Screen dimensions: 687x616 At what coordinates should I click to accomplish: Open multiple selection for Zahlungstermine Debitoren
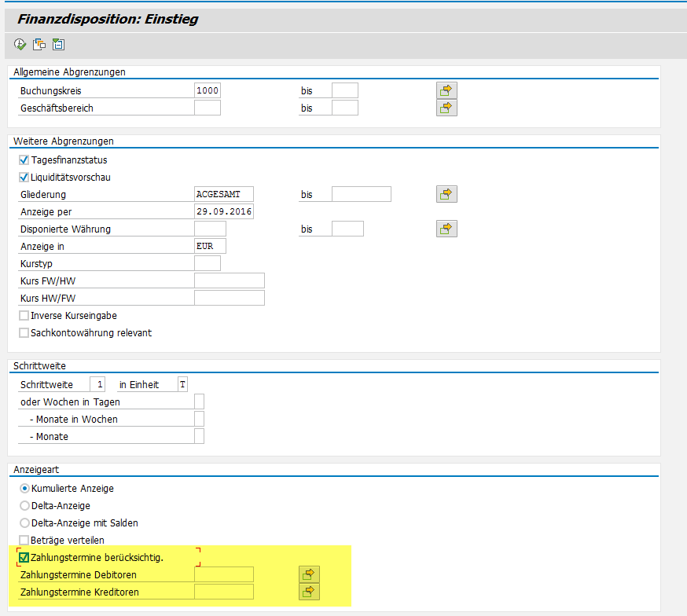(x=309, y=574)
